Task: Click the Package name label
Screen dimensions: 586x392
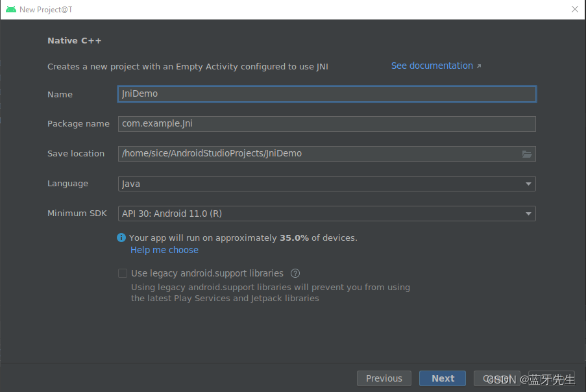Action: point(79,124)
